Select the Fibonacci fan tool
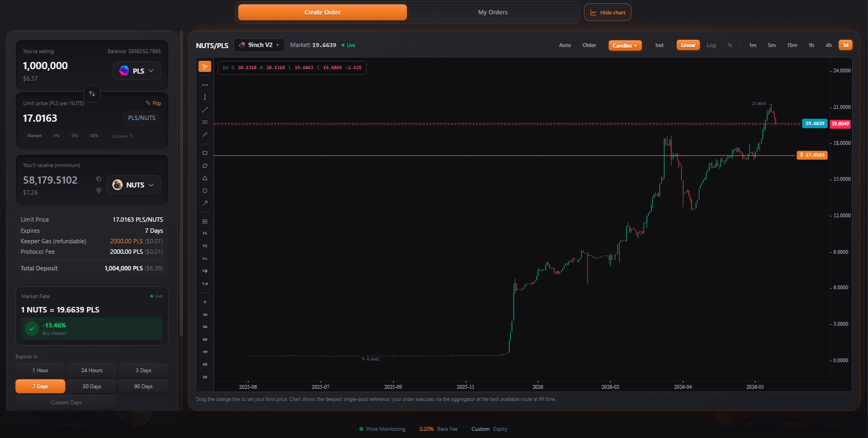The image size is (868, 438). (205, 284)
